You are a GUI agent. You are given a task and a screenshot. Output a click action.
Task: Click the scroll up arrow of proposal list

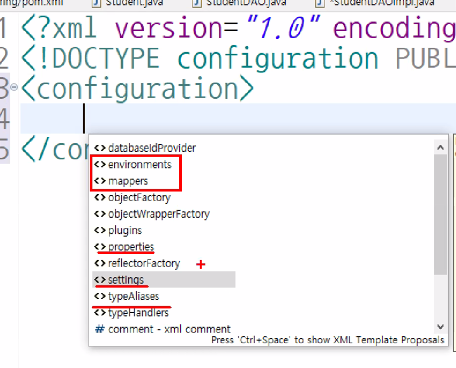[440, 147]
